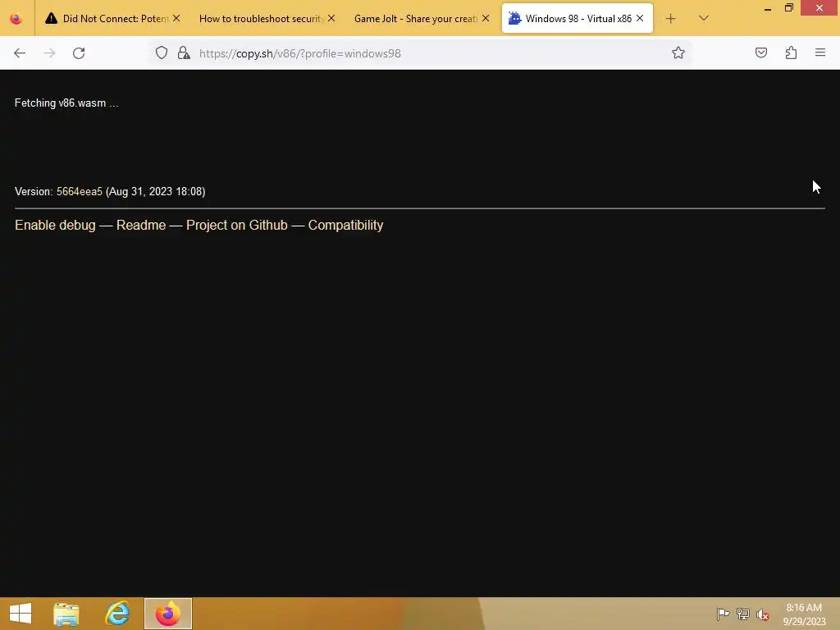The height and width of the screenshot is (630, 840).
Task: Open the taskbar clock and date
Action: 804,614
